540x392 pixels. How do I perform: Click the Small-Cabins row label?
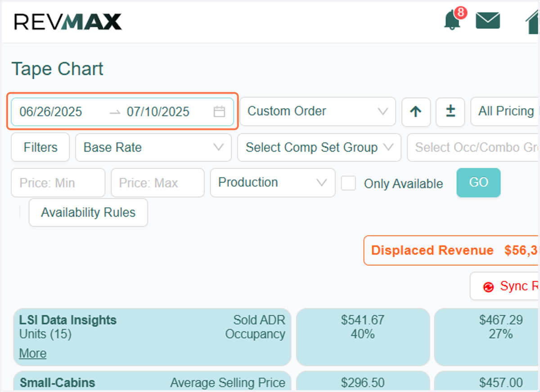coord(58,383)
